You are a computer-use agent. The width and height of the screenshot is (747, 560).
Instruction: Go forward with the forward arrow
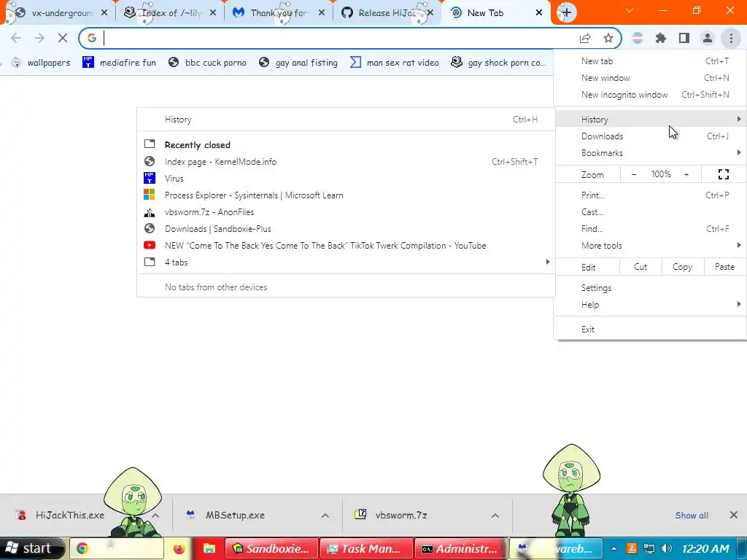pos(39,38)
